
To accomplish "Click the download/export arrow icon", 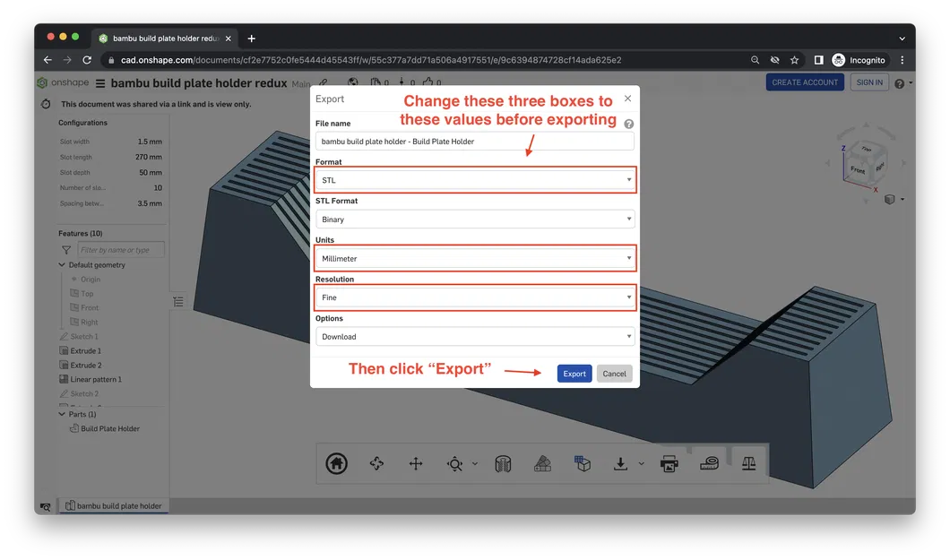I will pyautogui.click(x=620, y=464).
